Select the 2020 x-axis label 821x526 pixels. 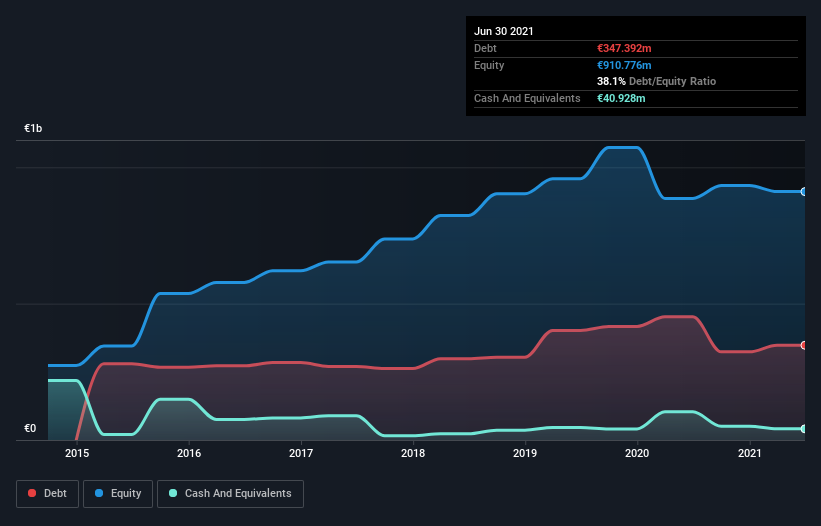click(637, 453)
